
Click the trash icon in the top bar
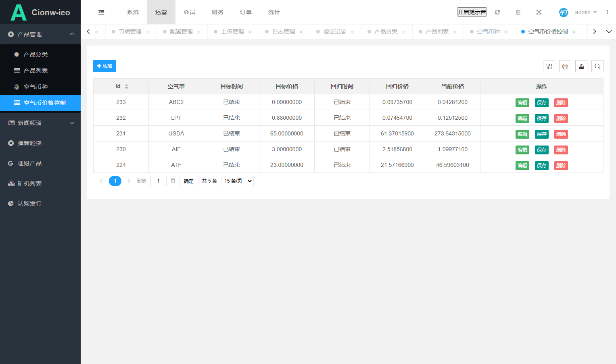tap(518, 12)
